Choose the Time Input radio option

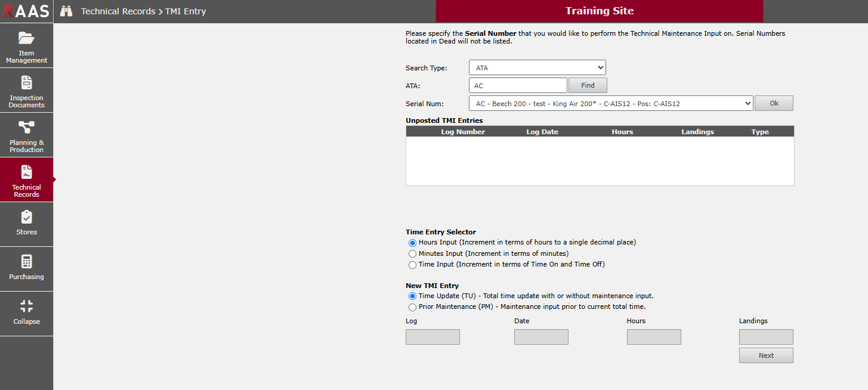point(412,265)
